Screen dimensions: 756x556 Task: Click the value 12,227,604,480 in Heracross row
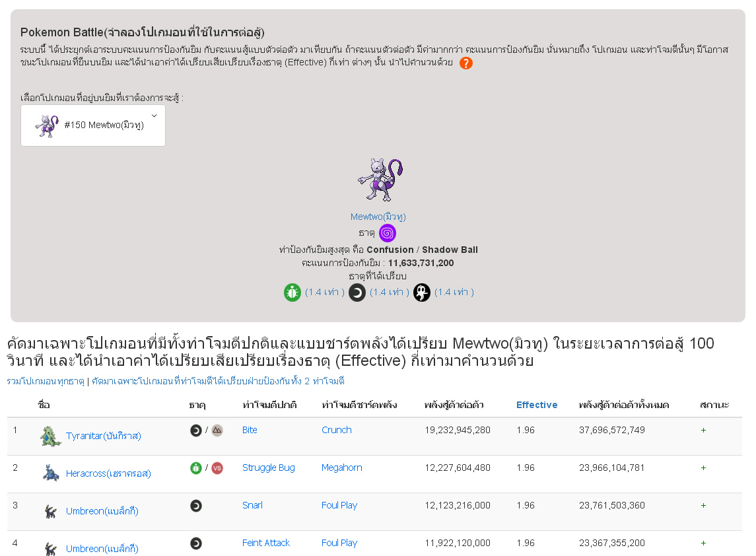(x=458, y=468)
